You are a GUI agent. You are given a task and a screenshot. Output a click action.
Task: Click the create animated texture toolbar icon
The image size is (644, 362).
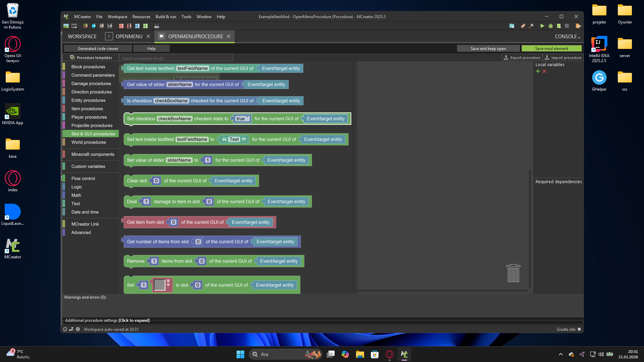pyautogui.click(x=74, y=26)
